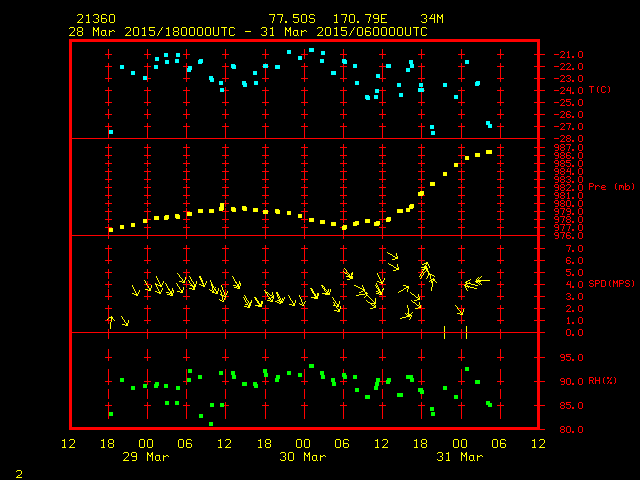Viewport: 640px width, 480px height.
Task: Click the latitude 77.50S text
Action: point(292,19)
